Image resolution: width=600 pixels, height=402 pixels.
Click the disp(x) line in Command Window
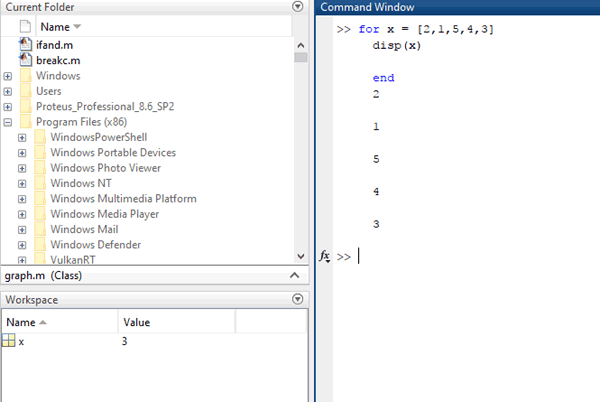(397, 46)
